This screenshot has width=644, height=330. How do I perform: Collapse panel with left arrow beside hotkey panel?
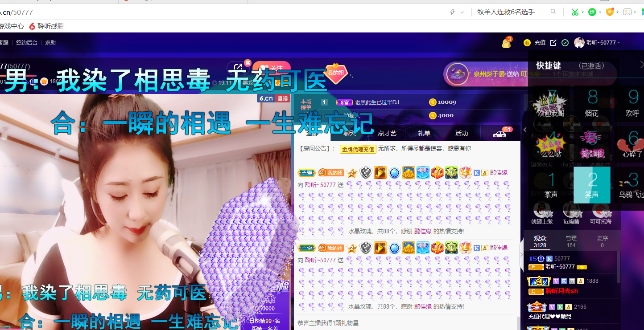click(525, 130)
